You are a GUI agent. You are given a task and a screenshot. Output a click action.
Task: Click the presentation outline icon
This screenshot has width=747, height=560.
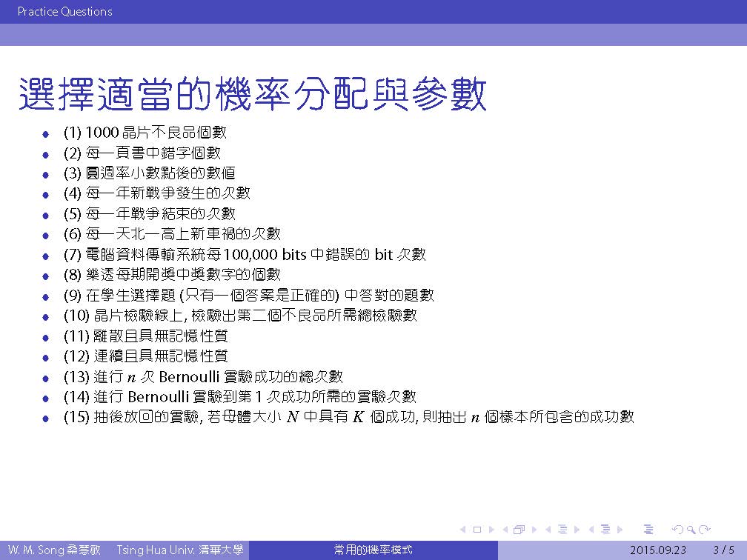pos(649,530)
